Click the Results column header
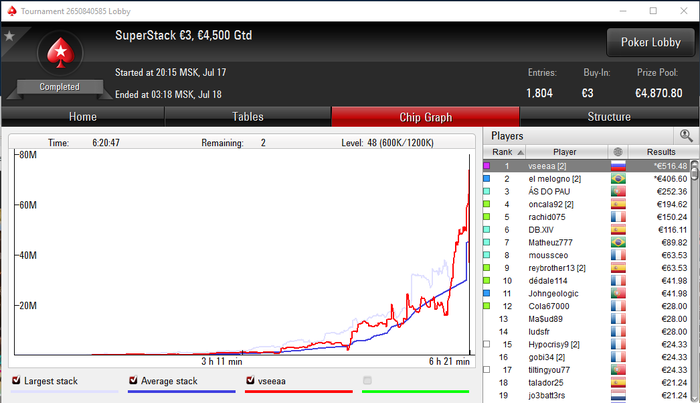The height and width of the screenshot is (403, 700). pos(661,152)
